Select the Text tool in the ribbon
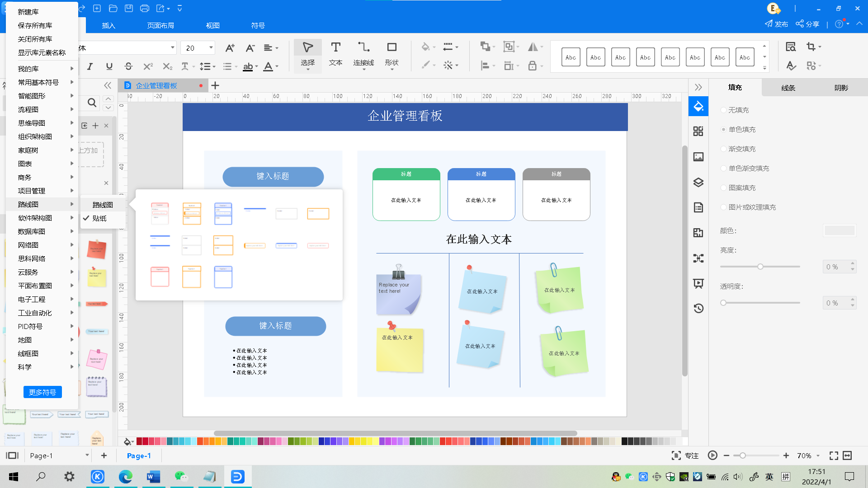 tap(335, 54)
